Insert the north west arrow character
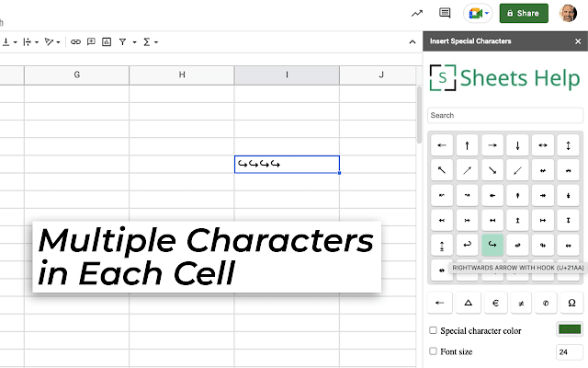 (442, 170)
